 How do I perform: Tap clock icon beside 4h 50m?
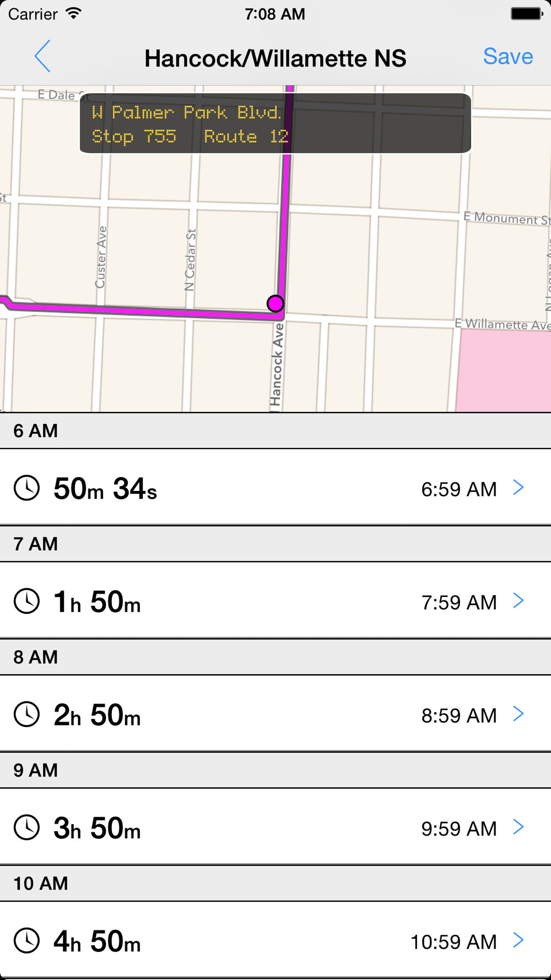click(x=26, y=940)
